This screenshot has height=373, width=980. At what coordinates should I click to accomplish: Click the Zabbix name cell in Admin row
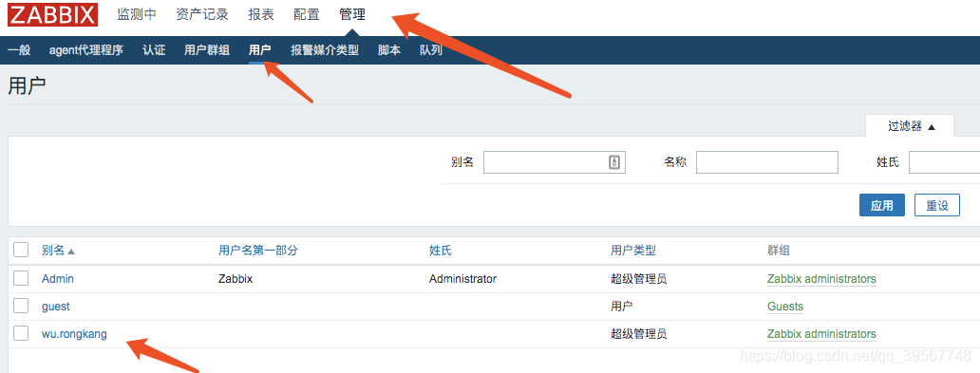coord(236,279)
